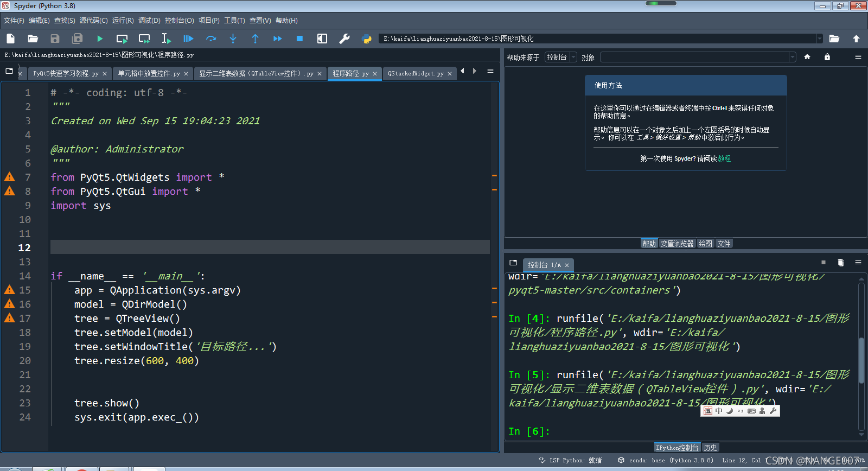Switch to the 历史 tab below the console
Image resolution: width=868 pixels, height=471 pixels.
(710, 448)
